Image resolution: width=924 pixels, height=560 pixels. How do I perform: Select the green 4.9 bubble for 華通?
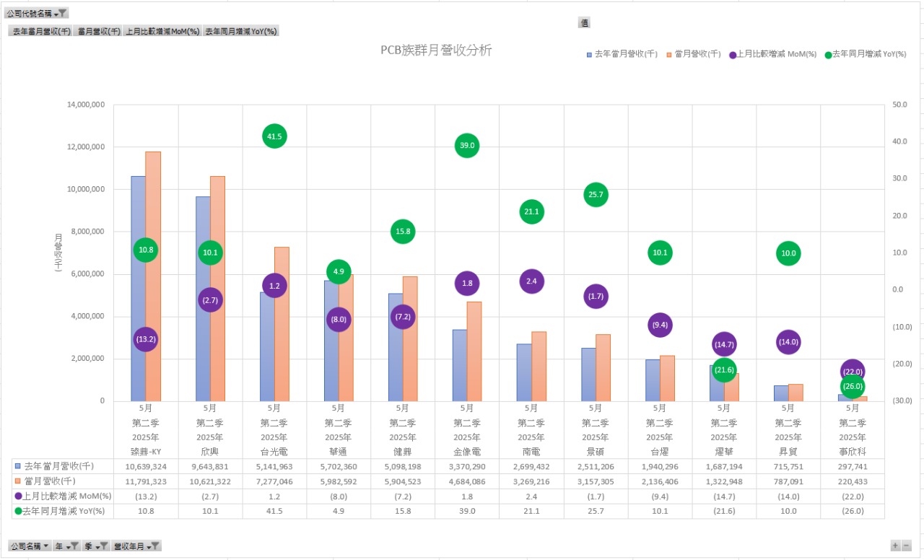tap(339, 272)
